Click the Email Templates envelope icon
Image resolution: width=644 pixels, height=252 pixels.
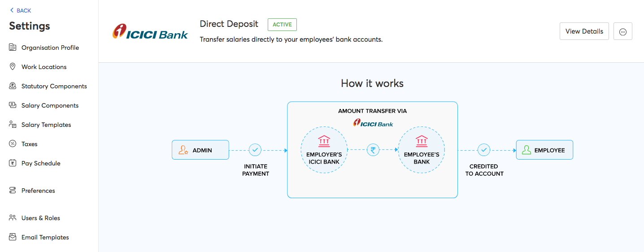click(x=13, y=237)
